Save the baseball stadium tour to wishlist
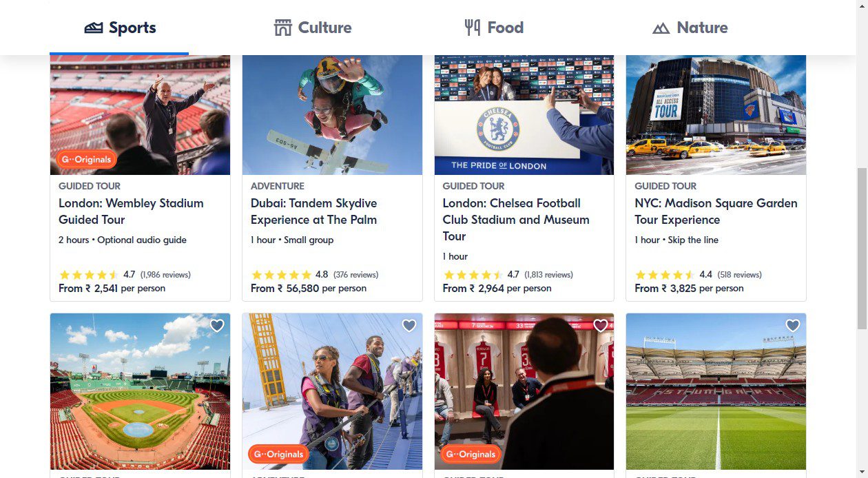Image resolution: width=868 pixels, height=478 pixels. [217, 326]
